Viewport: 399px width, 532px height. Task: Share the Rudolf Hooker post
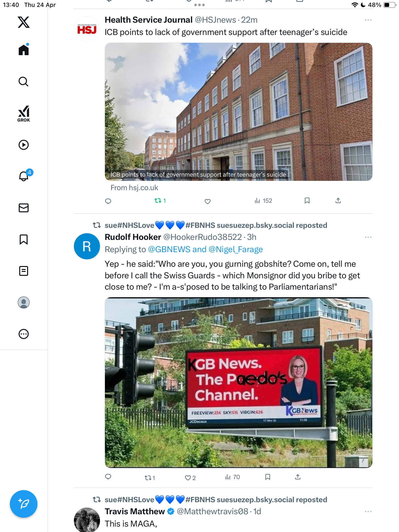click(x=298, y=477)
